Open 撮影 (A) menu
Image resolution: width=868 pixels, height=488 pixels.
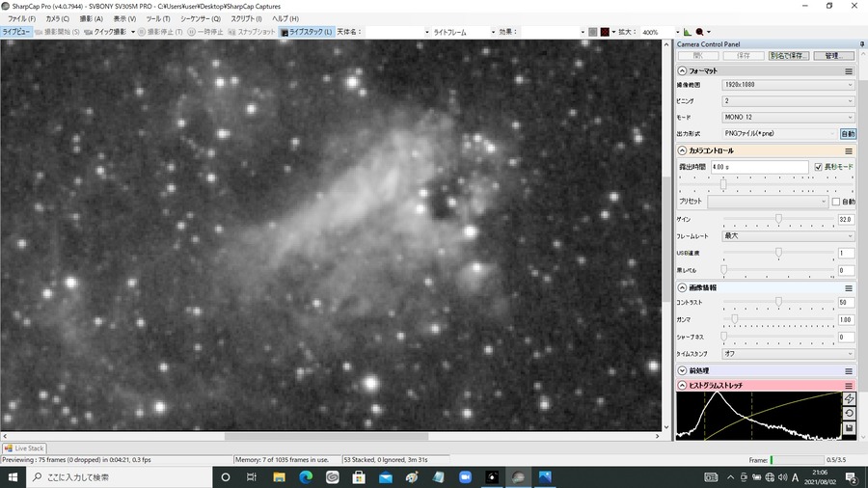pyautogui.click(x=92, y=19)
